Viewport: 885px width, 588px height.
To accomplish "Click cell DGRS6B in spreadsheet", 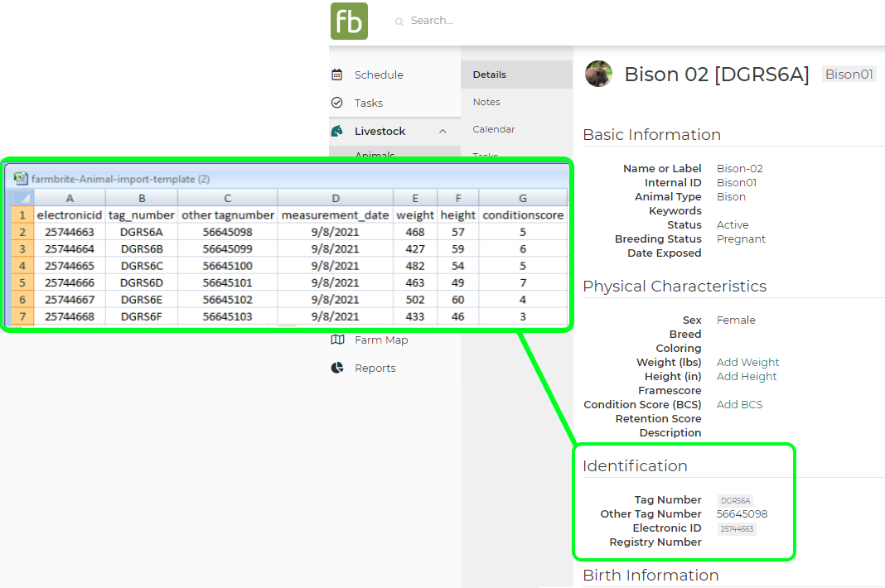I will 142,248.
